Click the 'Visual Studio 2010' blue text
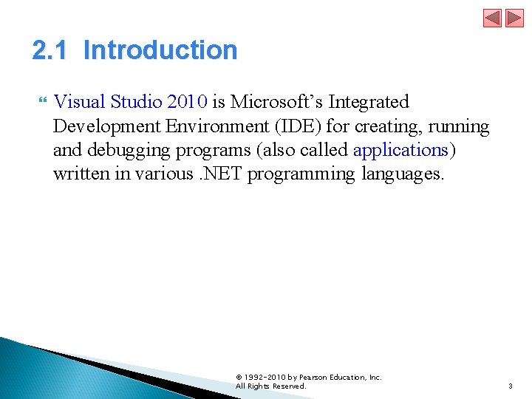This screenshot has height=399, width=532. coord(130,101)
